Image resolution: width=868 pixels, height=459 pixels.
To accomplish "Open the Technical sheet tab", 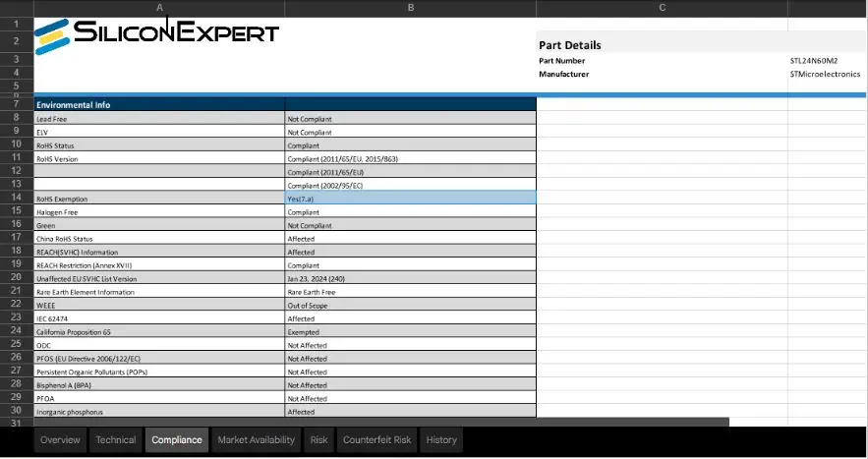I will (x=116, y=440).
